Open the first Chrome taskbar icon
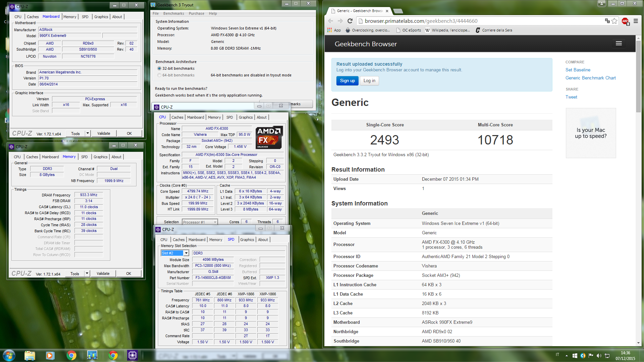Screen dimensions: 644x362 71,355
